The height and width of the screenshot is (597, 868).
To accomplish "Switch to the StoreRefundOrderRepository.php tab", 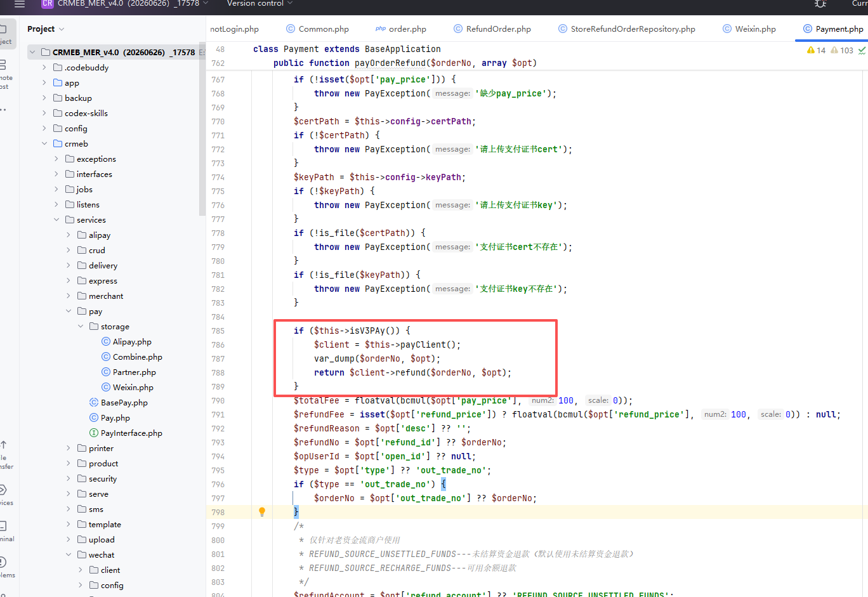I will coord(627,29).
